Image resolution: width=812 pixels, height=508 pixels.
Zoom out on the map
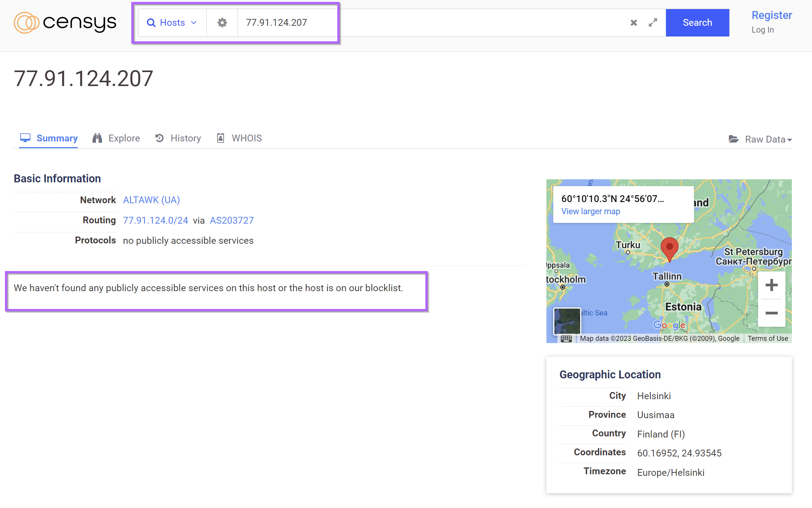[771, 313]
